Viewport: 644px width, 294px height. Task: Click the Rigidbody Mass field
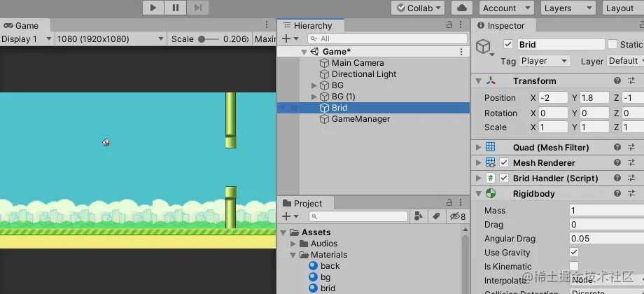[x=607, y=211]
